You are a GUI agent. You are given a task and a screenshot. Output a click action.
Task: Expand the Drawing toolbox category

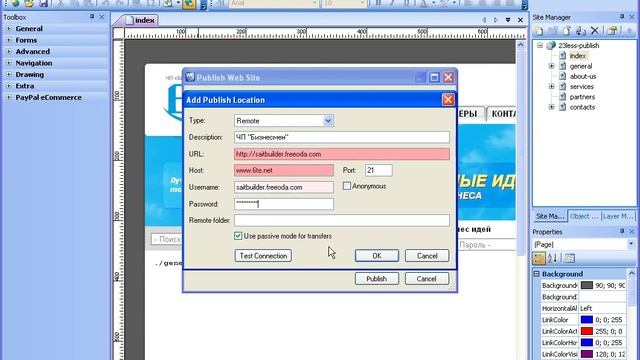8,74
